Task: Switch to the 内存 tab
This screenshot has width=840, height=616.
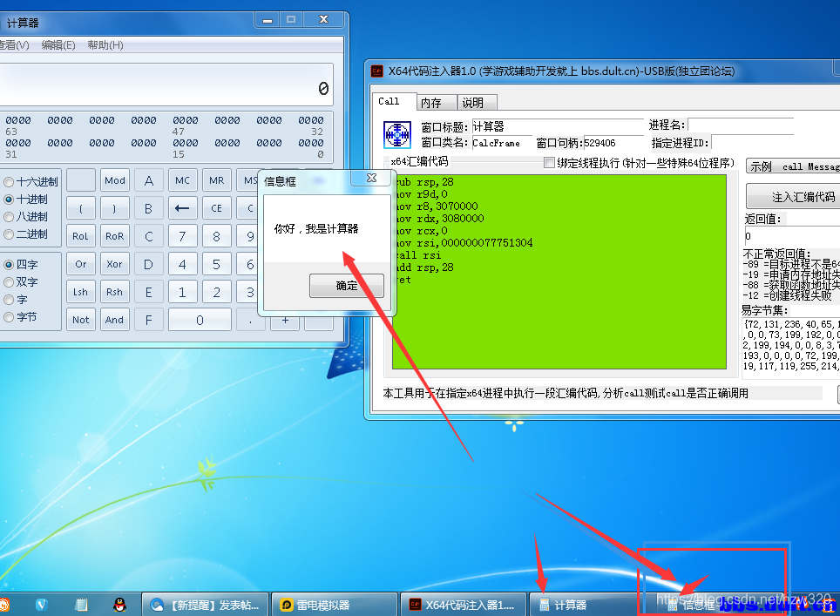Action: 437,102
